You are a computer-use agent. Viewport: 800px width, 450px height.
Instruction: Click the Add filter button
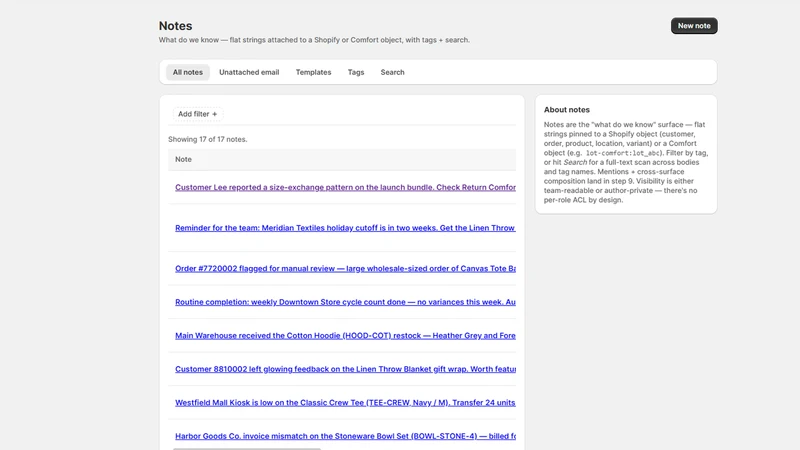coord(197,114)
